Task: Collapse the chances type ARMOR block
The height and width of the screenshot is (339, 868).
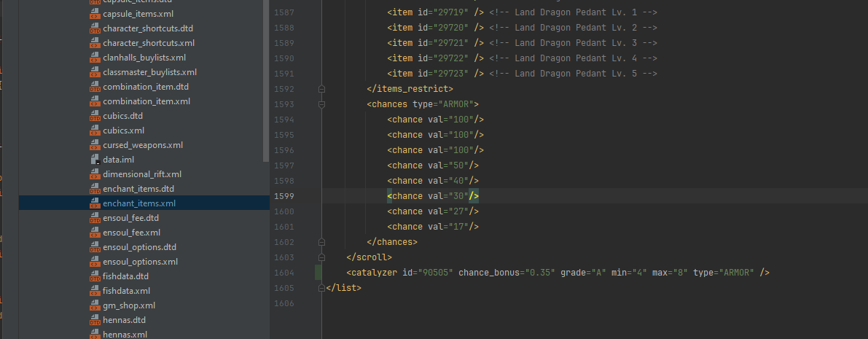Action: coord(321,104)
